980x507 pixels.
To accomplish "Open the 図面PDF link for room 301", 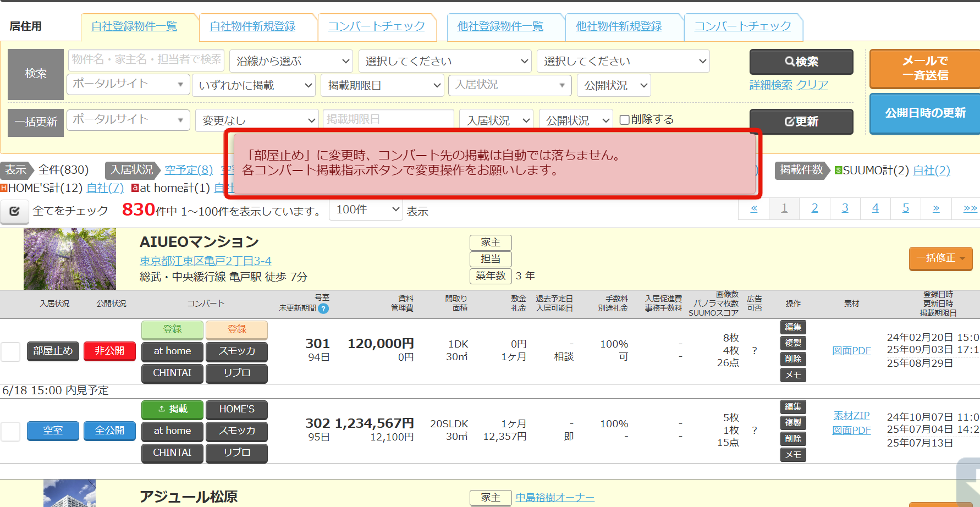I will (x=851, y=351).
